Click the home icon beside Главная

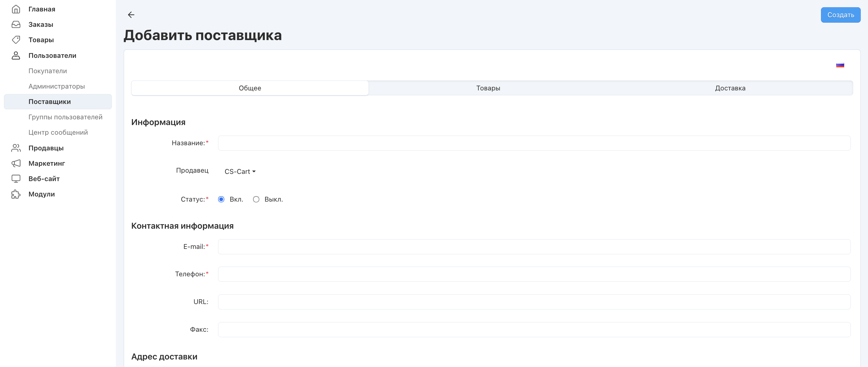tap(16, 9)
